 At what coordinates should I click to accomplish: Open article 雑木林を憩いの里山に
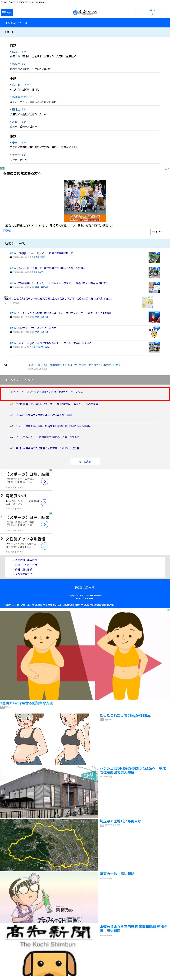tap(52, 268)
